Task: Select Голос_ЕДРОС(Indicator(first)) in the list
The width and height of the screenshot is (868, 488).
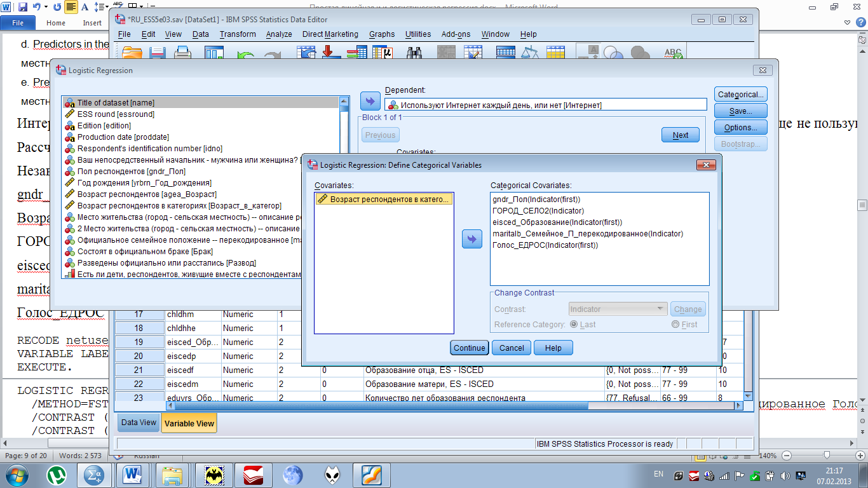Action: click(x=545, y=245)
